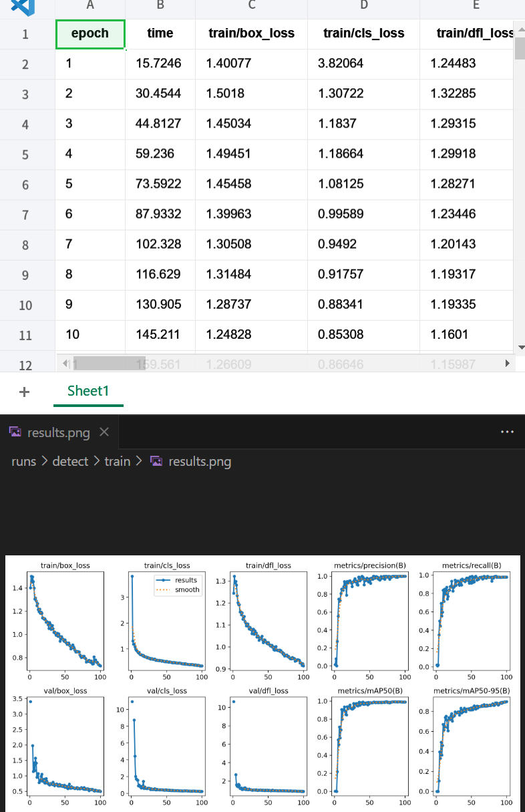Select column C header

[251, 5]
